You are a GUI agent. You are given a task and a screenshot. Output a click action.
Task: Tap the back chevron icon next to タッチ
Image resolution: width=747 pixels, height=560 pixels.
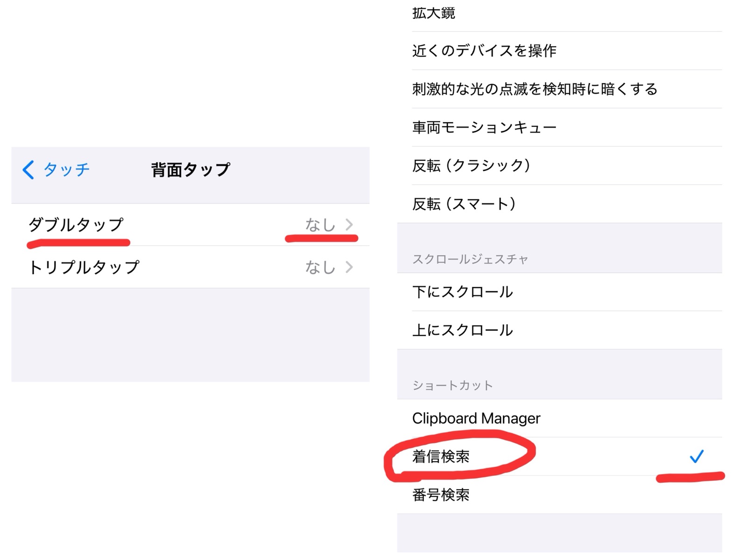(x=28, y=170)
